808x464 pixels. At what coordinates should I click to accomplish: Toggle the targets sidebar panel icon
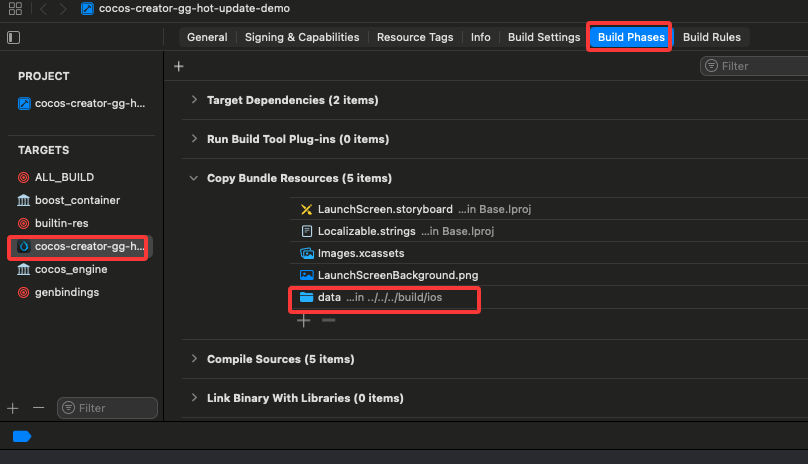(13, 38)
